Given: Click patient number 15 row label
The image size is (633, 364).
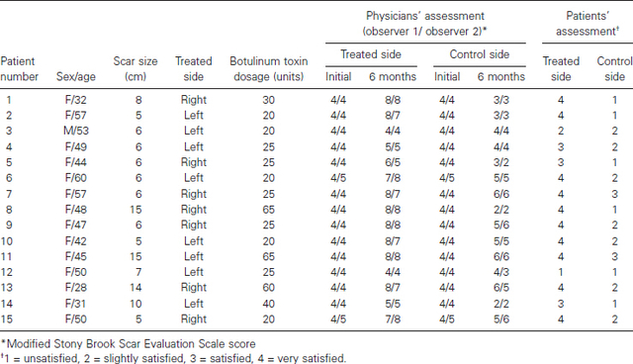Looking at the screenshot, I should (7, 319).
